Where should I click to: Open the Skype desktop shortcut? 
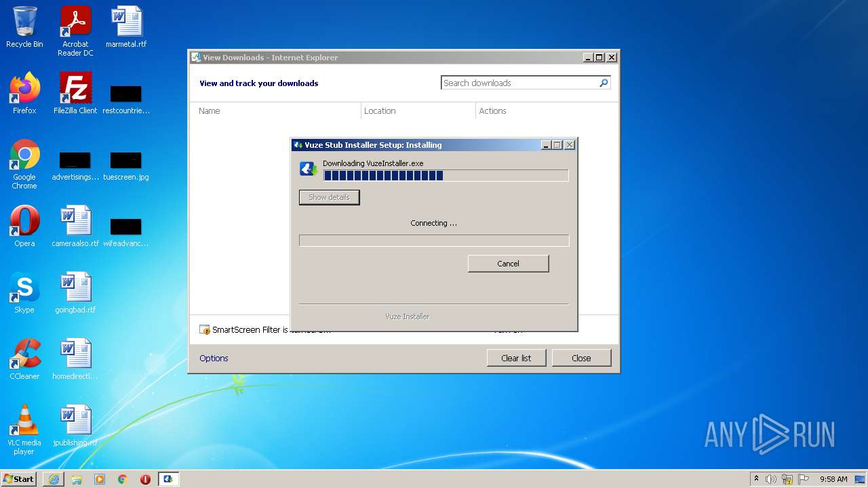coord(24,293)
